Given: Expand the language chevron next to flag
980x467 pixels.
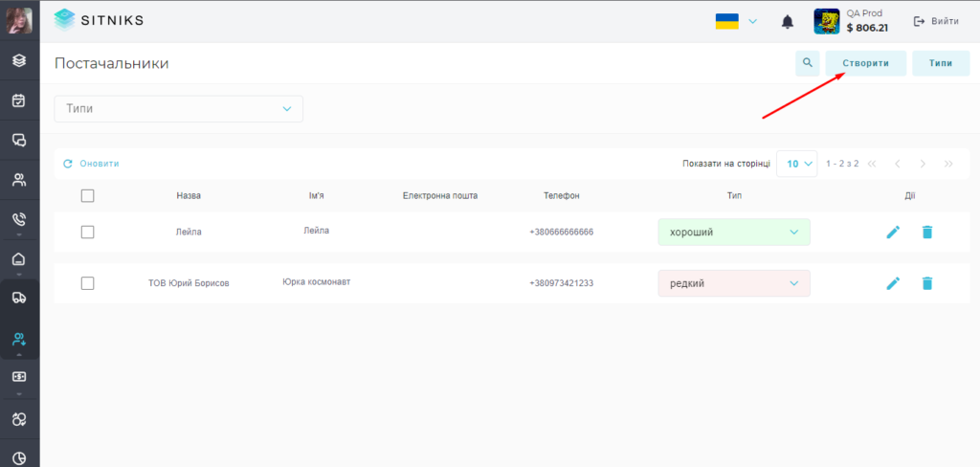Looking at the screenshot, I should (752, 22).
